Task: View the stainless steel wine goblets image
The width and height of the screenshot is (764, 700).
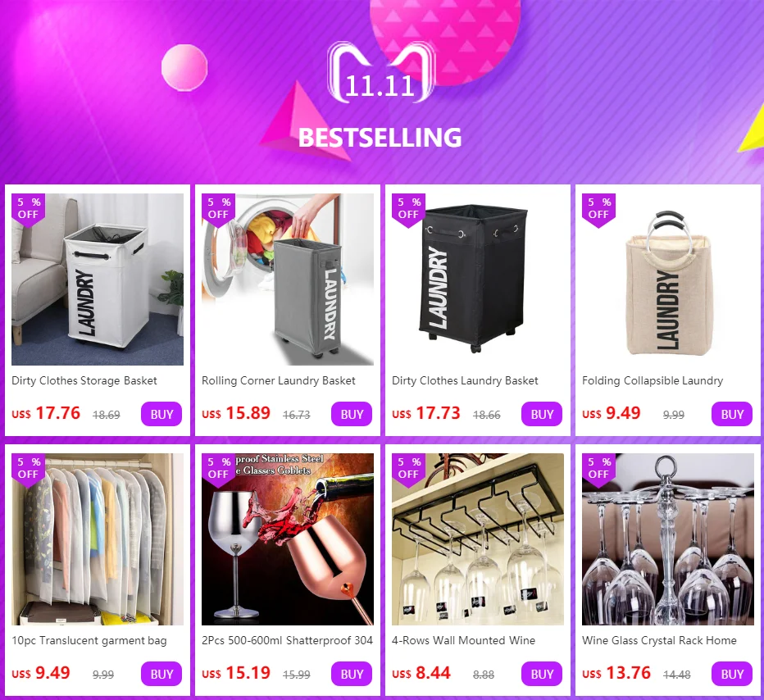Action: click(288, 539)
